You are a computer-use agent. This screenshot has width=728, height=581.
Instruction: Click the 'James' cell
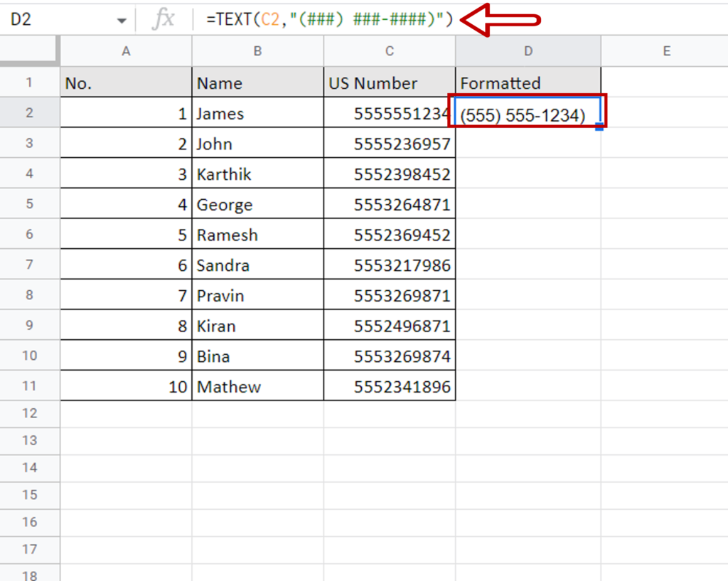point(257,112)
